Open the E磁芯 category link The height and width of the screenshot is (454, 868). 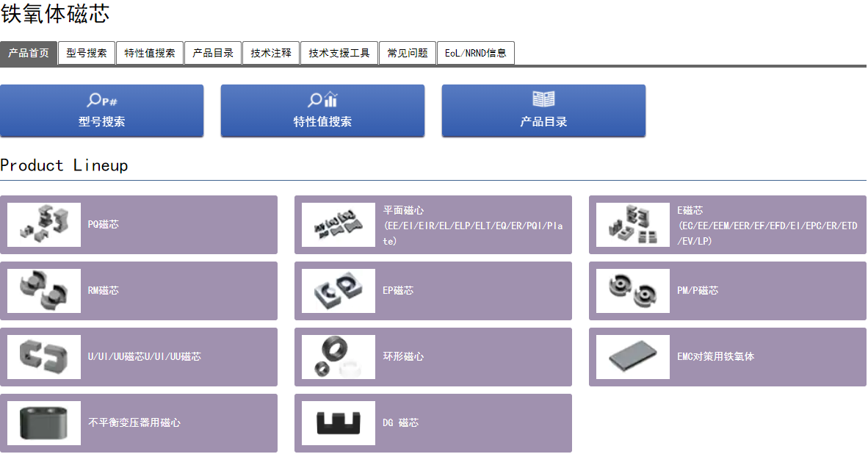point(690,210)
